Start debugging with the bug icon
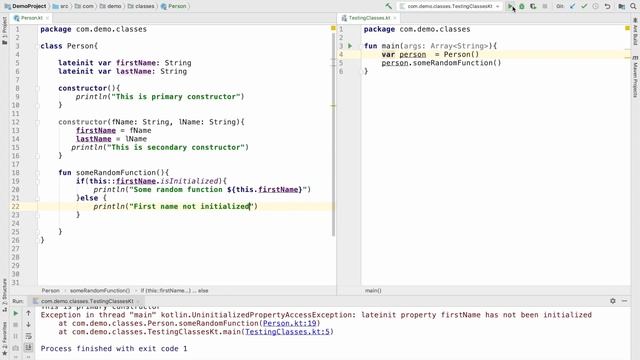This screenshot has width=640, height=360. [x=522, y=6]
